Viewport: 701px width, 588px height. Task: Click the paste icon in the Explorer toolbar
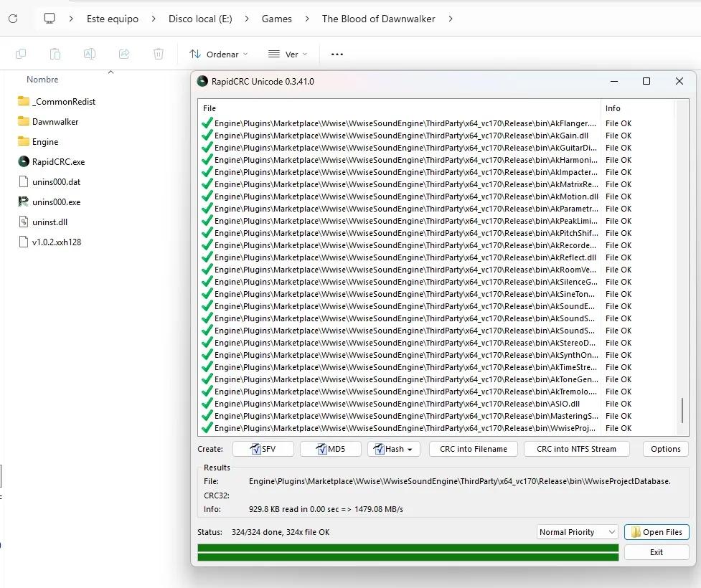pyautogui.click(x=55, y=54)
